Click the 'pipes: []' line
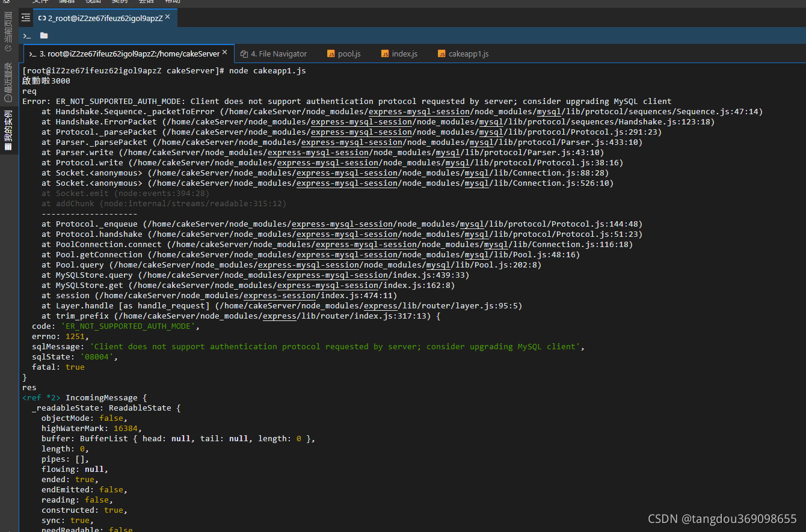This screenshot has height=532, width=806. point(66,459)
